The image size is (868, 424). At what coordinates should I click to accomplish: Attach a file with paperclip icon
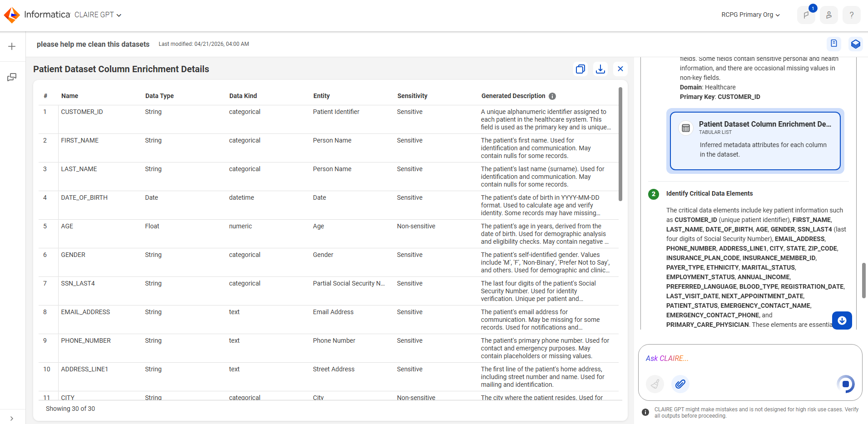tap(680, 384)
